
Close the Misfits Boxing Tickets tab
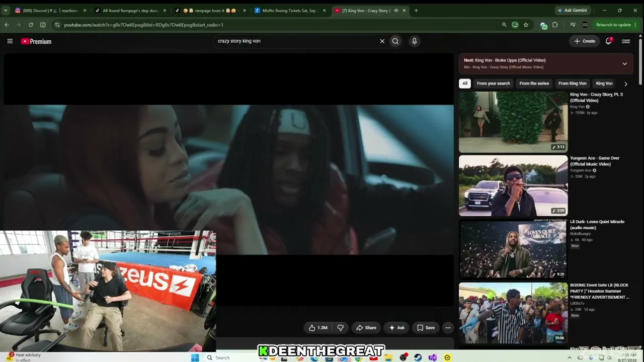click(x=324, y=11)
